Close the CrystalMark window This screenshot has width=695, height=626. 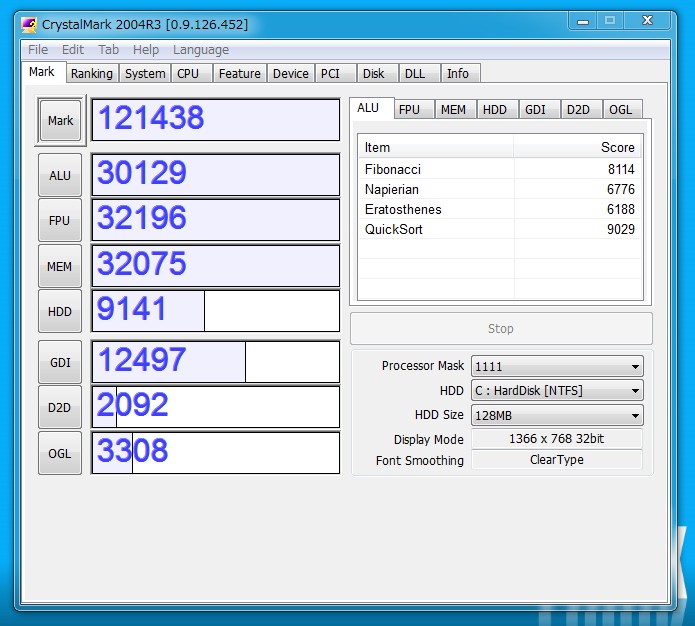(x=648, y=21)
